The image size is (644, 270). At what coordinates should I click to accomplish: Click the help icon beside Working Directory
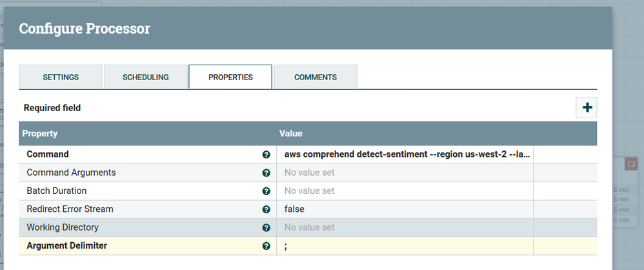point(266,227)
